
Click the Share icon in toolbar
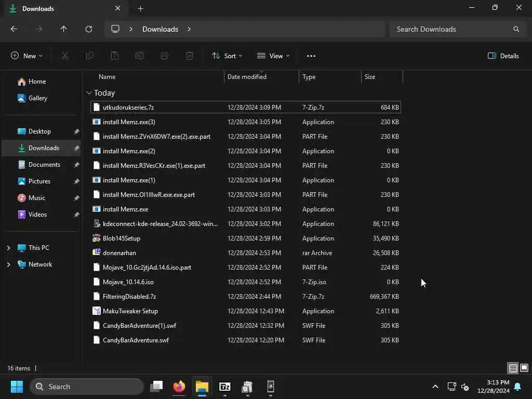[165, 56]
